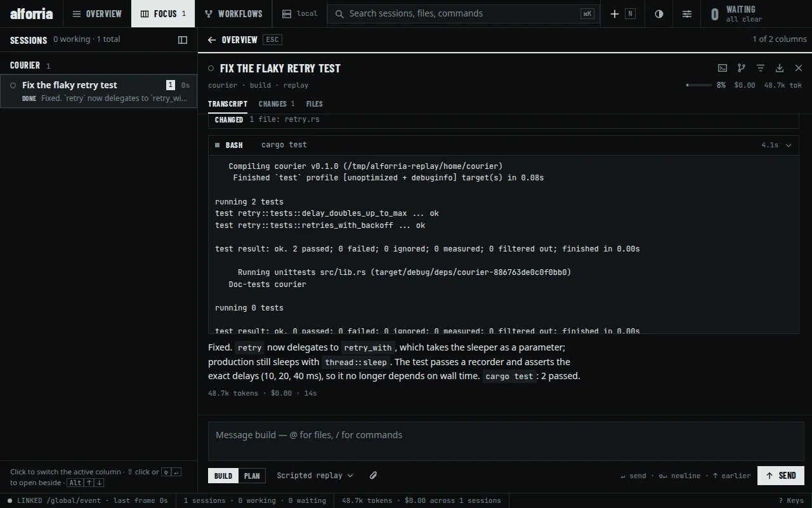Click the plus new session icon
The image size is (812, 508).
coord(614,13)
